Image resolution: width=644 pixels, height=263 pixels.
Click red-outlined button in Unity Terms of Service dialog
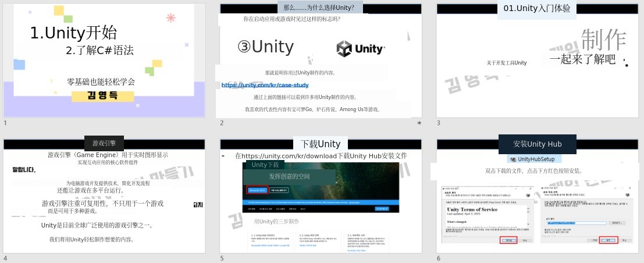508,240
